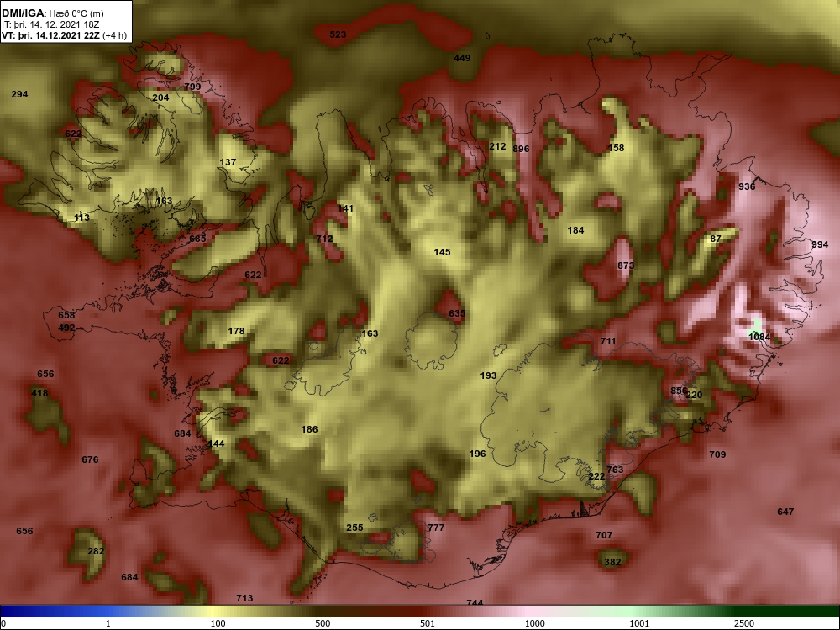Click the map value '294'
This screenshot has width=840, height=630.
pos(19,94)
